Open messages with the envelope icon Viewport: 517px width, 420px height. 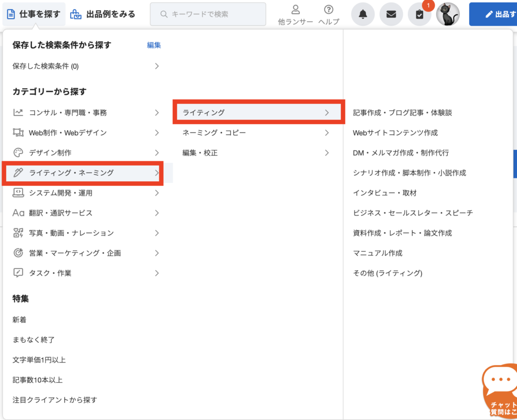click(391, 14)
